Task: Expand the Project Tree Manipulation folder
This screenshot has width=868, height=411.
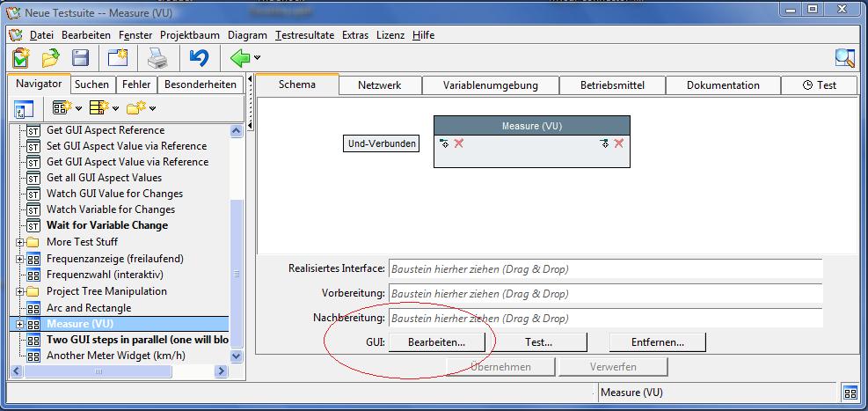Action: (x=19, y=291)
